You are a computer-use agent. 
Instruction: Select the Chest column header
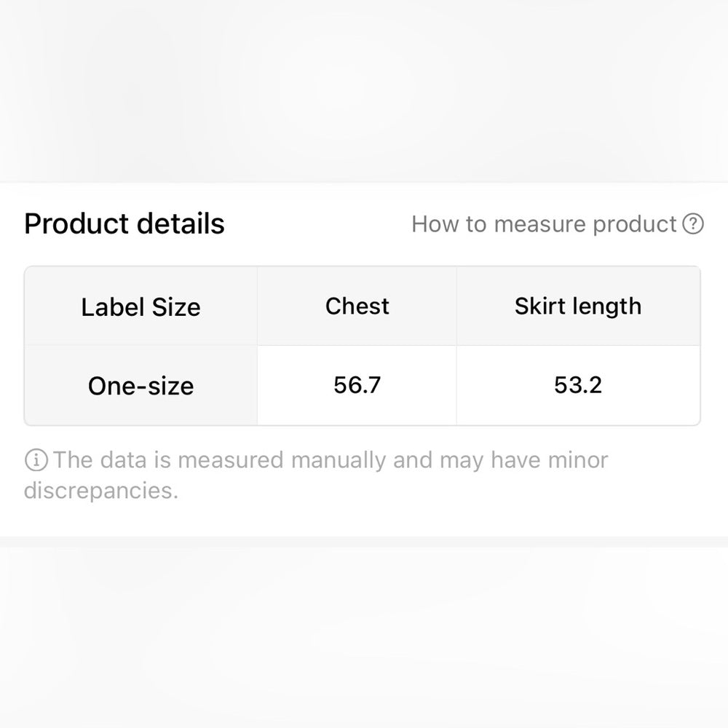tap(357, 306)
